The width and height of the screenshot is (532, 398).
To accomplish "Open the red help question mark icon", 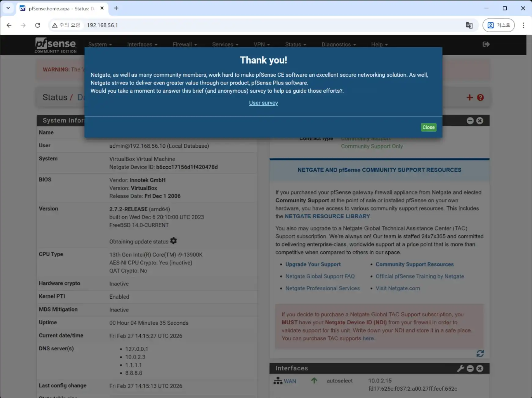I will 480,98.
